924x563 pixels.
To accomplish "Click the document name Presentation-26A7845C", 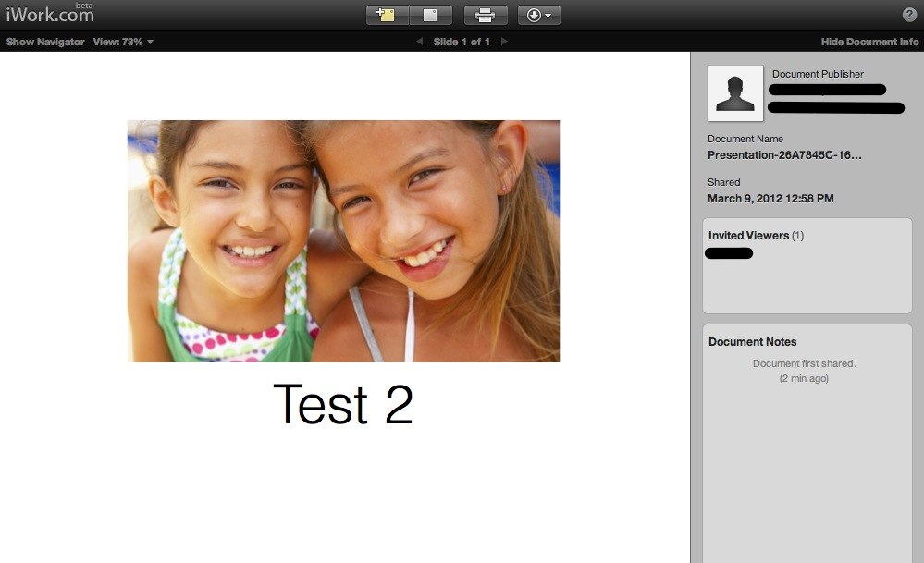I will 784,155.
